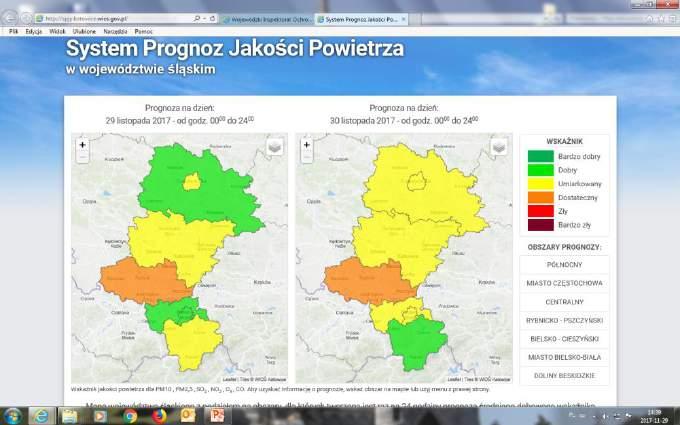The image size is (680, 425).
Task: Click the Zły red swatch
Action: click(x=540, y=211)
